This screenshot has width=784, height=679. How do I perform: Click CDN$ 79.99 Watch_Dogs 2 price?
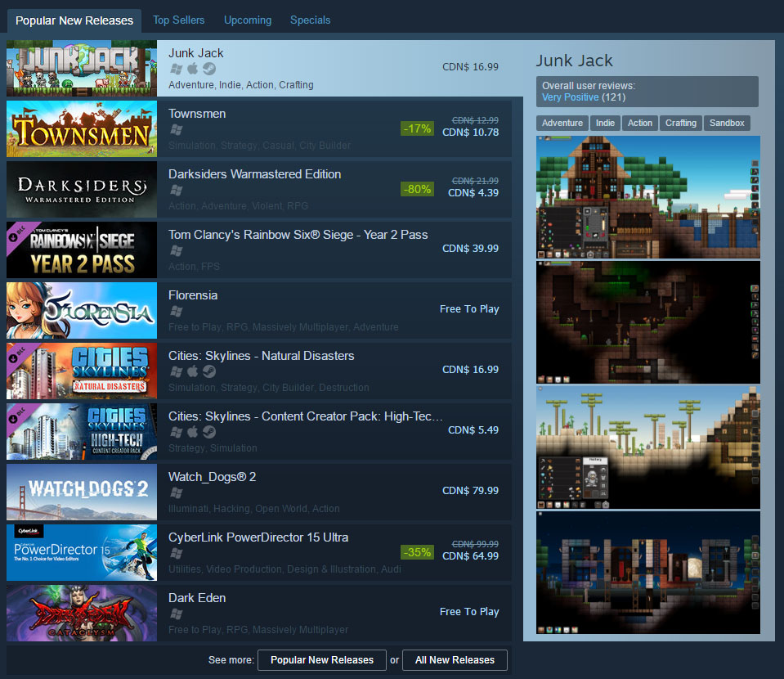[x=470, y=491]
